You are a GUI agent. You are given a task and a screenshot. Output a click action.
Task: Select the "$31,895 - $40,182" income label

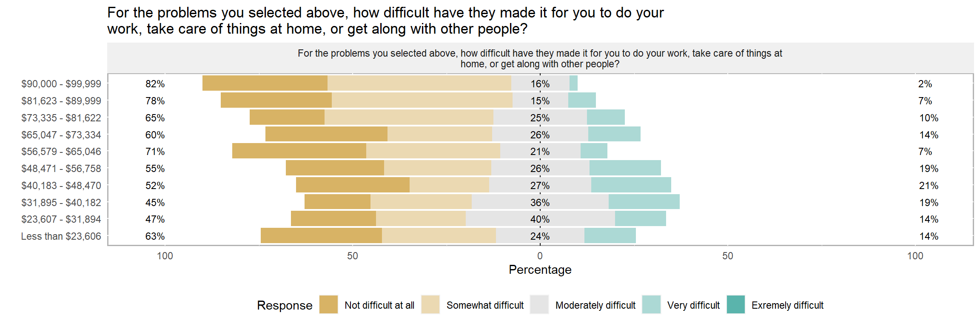click(x=61, y=203)
